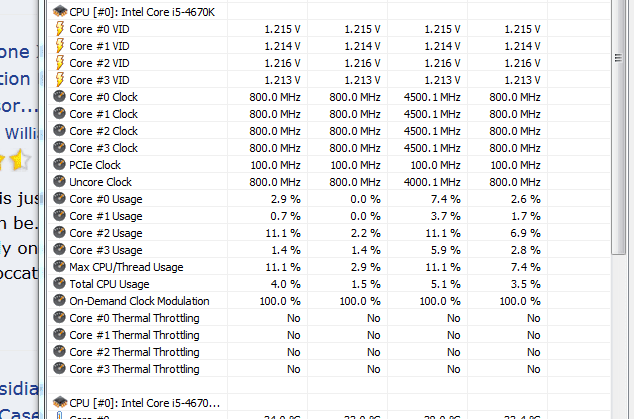Screen dimensions: 634x419
Task: Click the PCIe Clock row icon
Action: tap(58, 165)
